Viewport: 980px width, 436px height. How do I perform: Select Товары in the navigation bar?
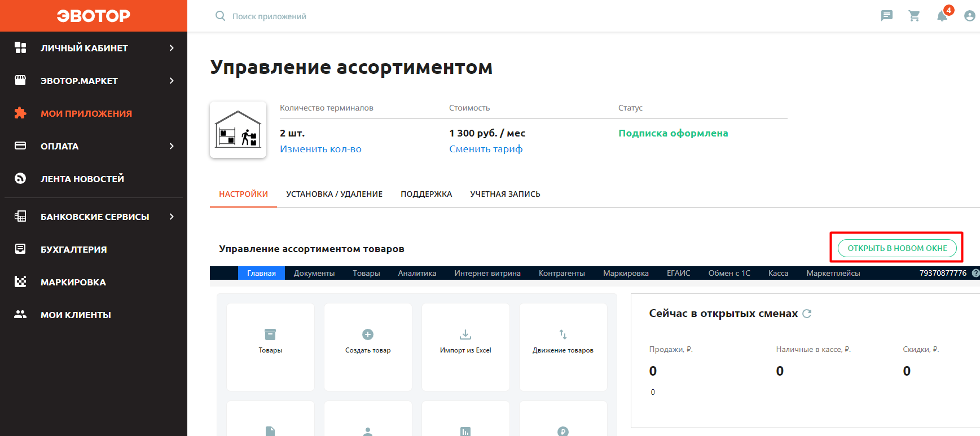tap(366, 273)
